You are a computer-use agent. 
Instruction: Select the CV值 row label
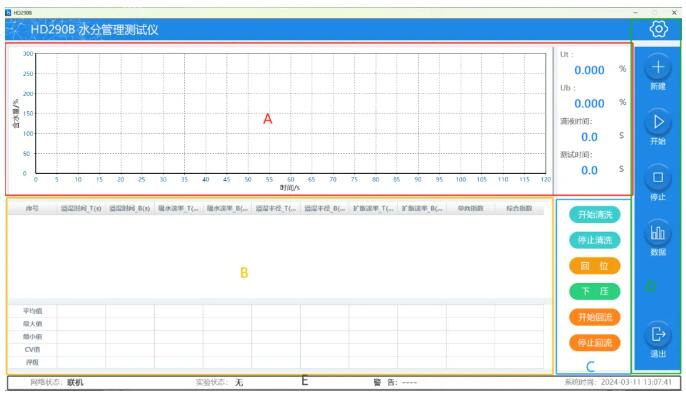point(32,349)
